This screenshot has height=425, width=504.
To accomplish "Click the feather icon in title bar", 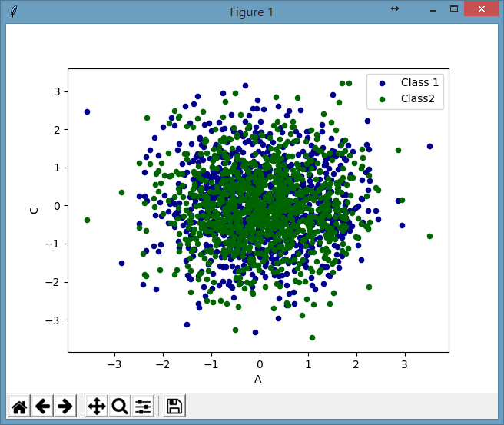I will (x=14, y=12).
